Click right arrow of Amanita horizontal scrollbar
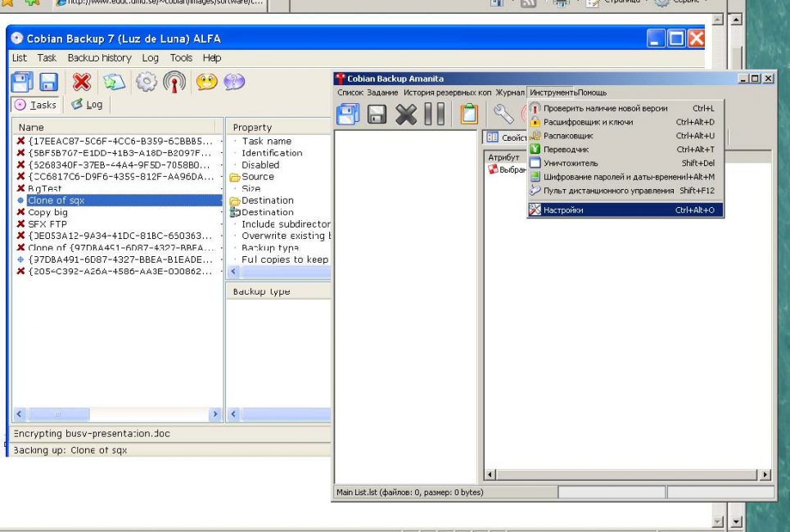Screen dimensions: 790x532 click(765, 475)
